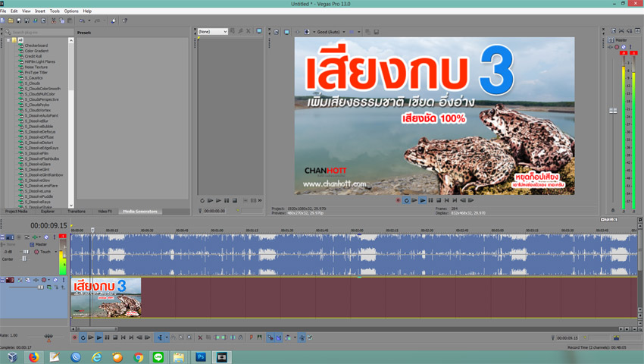Open the Options menu
This screenshot has height=364, width=644.
71,11
